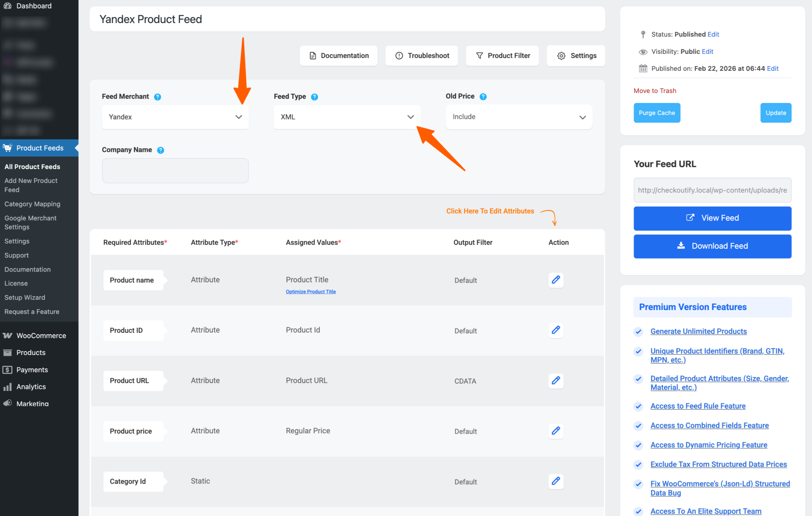This screenshot has height=516, width=812.
Task: Click the Optimize Product Title link
Action: (x=311, y=292)
